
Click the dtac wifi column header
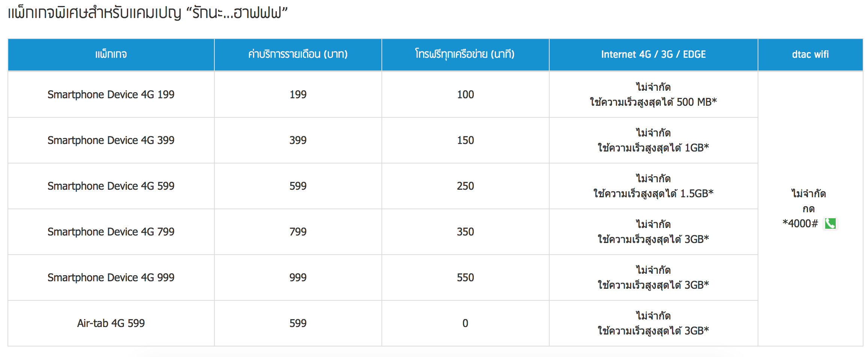pyautogui.click(x=811, y=55)
